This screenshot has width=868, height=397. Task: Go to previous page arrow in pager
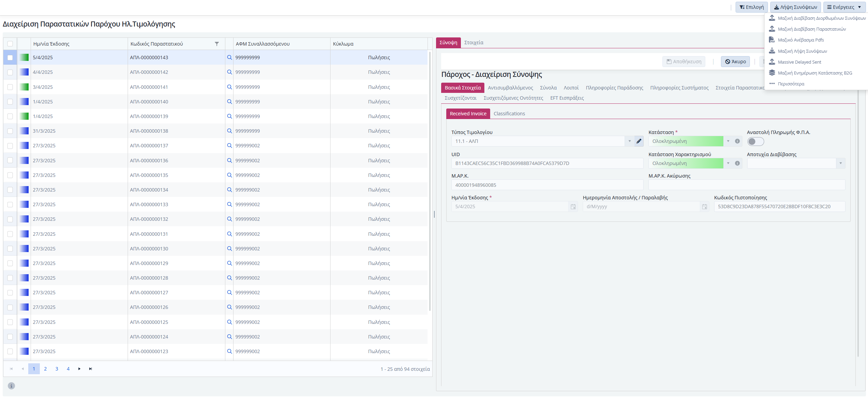coord(22,369)
